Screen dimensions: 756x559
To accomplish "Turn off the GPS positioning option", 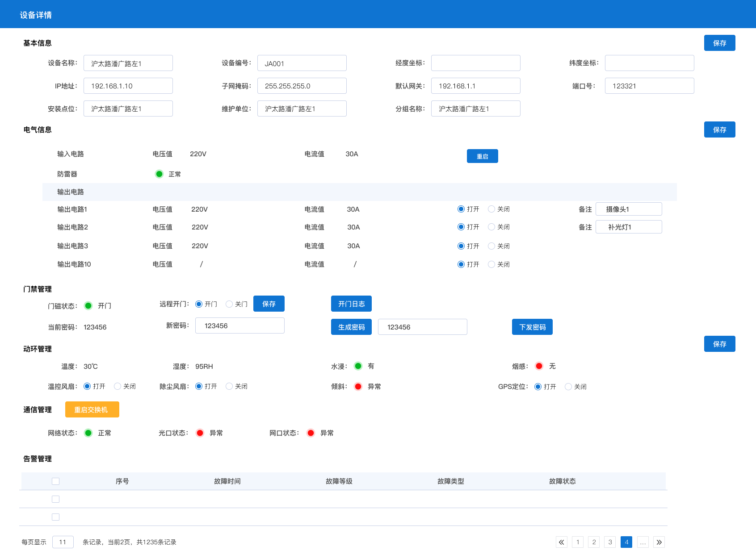I will coord(568,387).
